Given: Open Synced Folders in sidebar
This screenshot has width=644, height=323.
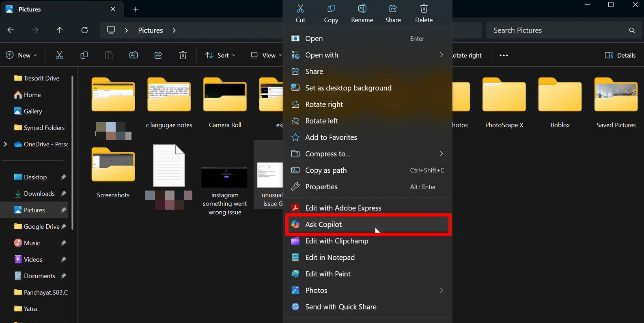Looking at the screenshot, I should [x=39, y=128].
